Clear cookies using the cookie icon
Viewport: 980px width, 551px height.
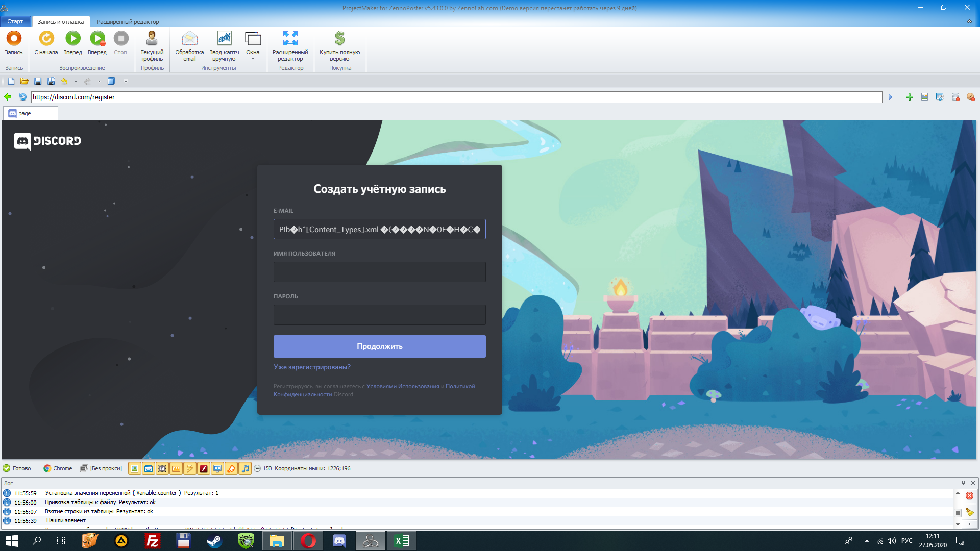(970, 97)
